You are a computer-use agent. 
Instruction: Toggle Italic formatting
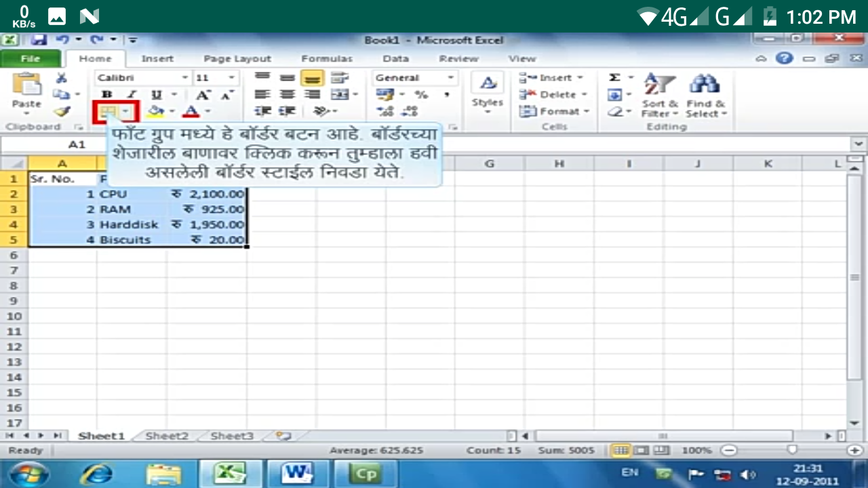(132, 94)
